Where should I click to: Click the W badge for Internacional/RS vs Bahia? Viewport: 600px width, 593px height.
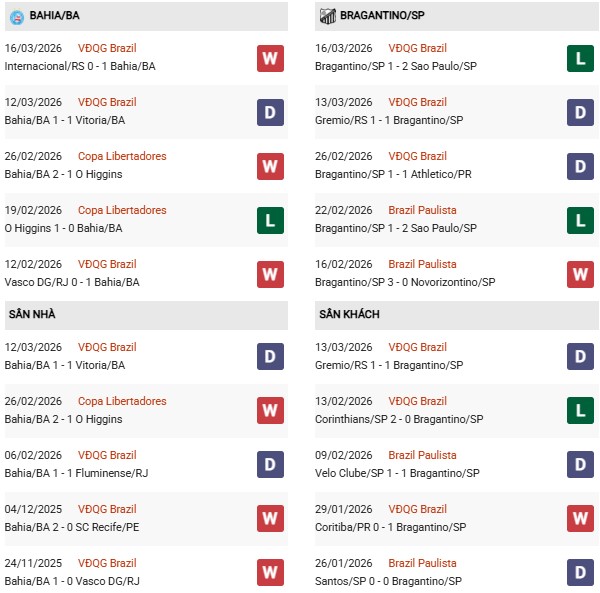pos(270,58)
